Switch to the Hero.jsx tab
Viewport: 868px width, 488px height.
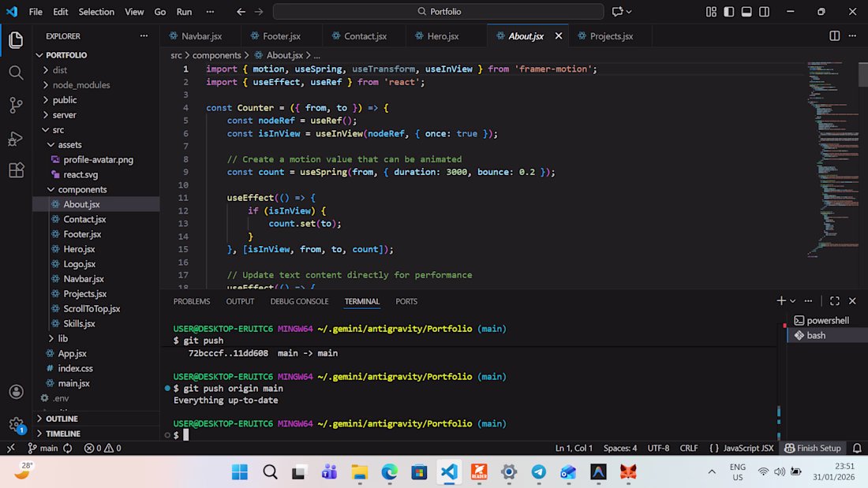click(x=443, y=36)
